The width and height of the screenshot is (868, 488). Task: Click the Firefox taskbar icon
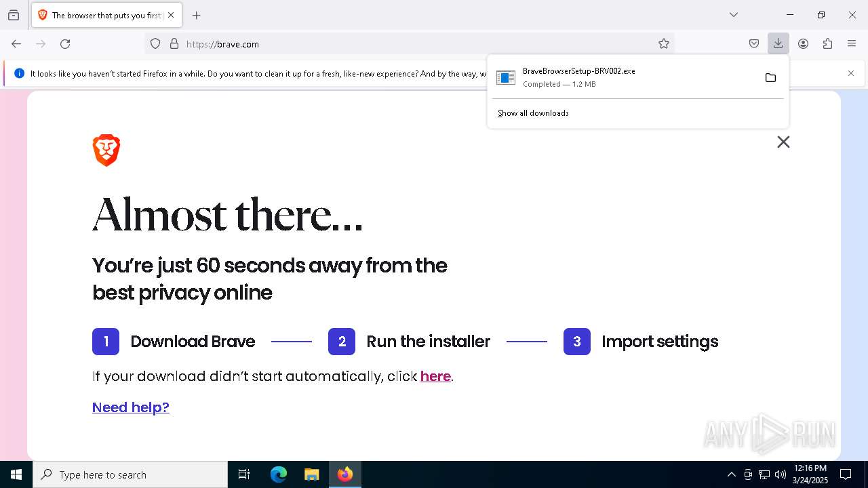tap(344, 474)
